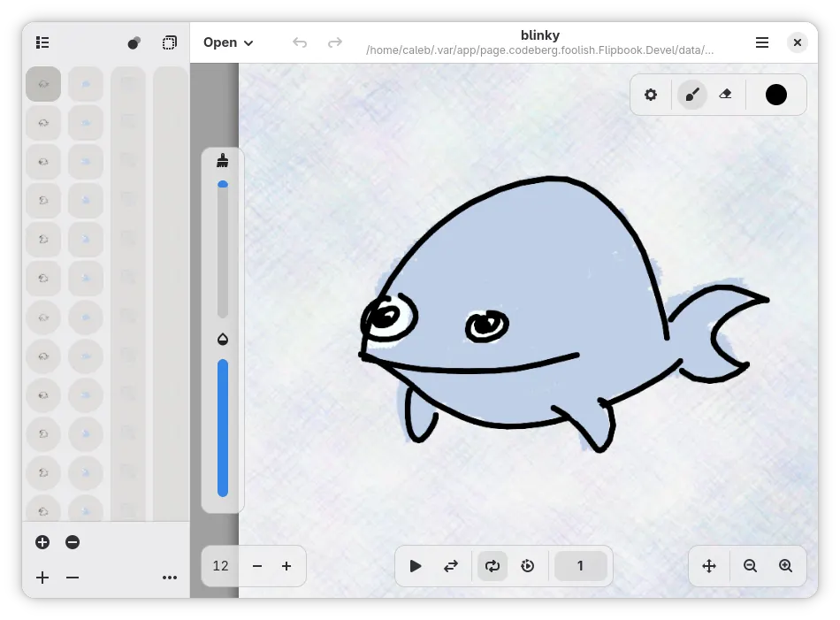Remove frame with filled minus button
The image size is (840, 620).
click(x=73, y=542)
